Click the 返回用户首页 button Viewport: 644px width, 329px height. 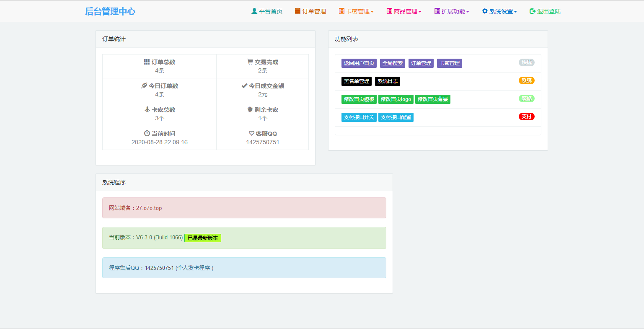pos(359,63)
